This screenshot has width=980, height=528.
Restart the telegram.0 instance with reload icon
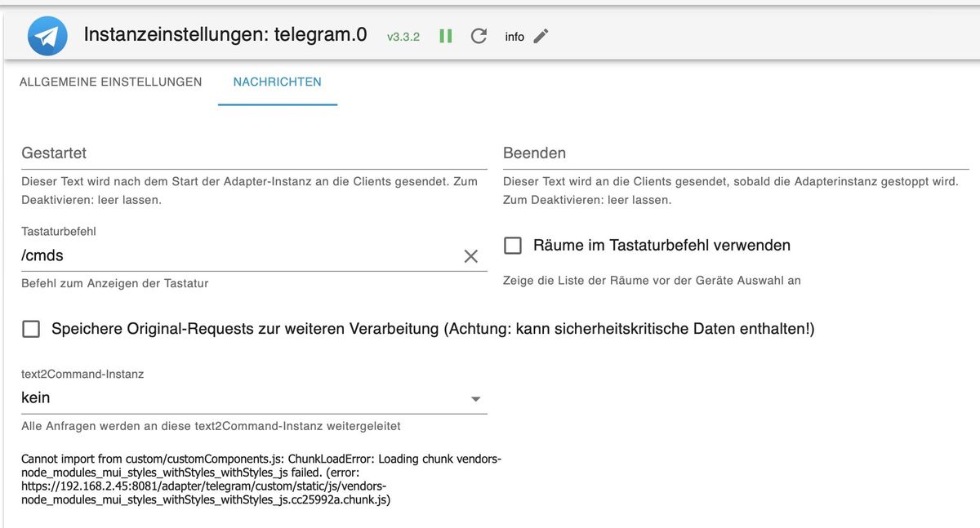(x=479, y=36)
